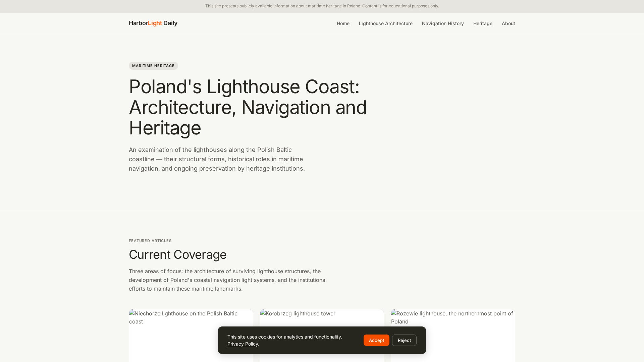Viewport: 644px width, 362px height.
Task: Go to the Home nav item
Action: (x=343, y=23)
